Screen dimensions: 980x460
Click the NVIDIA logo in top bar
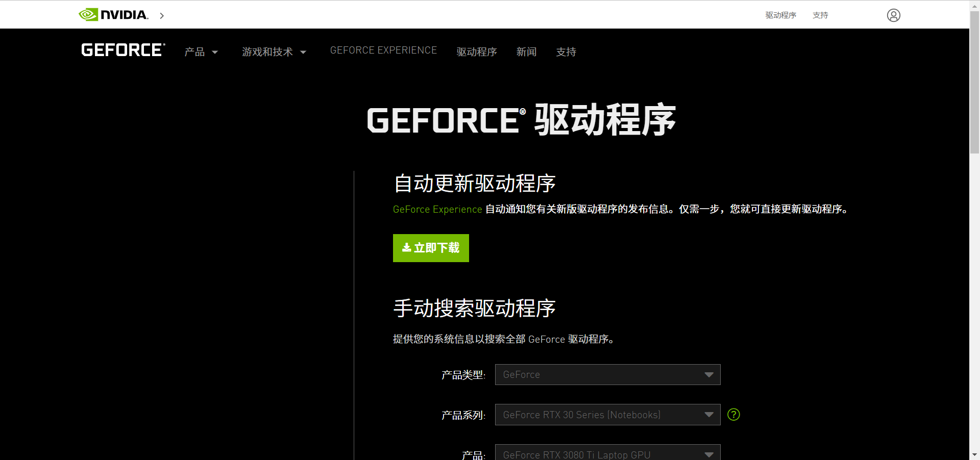(x=113, y=15)
